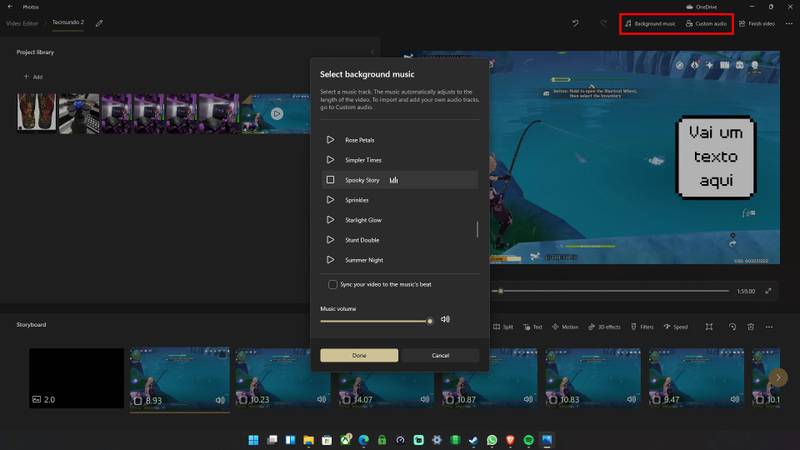Open the Windows Start menu
This screenshot has width=800, height=450.
click(253, 440)
